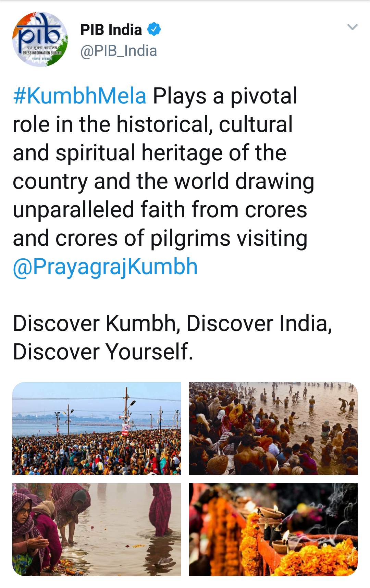Open the PIB India display name
The image size is (370, 588).
(111, 30)
